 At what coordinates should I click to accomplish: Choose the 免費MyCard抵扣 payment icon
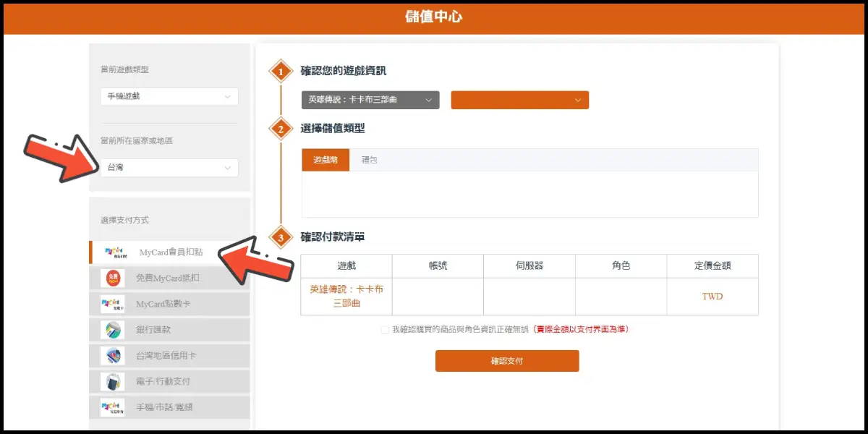tap(113, 278)
